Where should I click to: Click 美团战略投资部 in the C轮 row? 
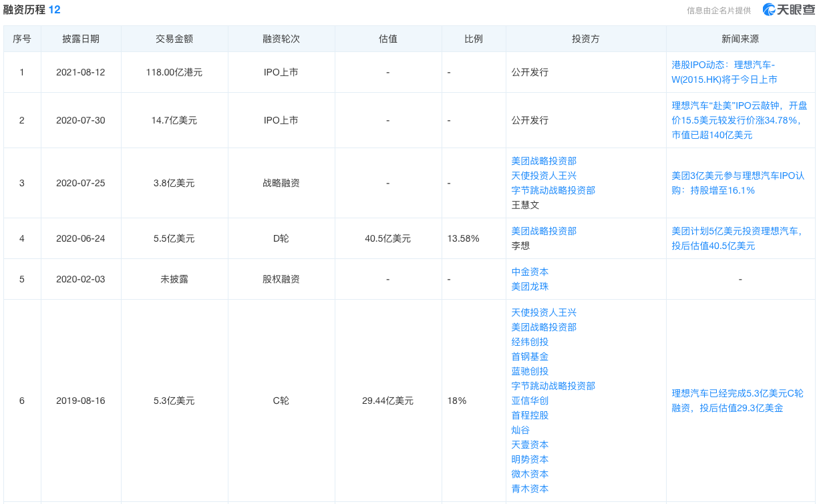pyautogui.click(x=544, y=327)
